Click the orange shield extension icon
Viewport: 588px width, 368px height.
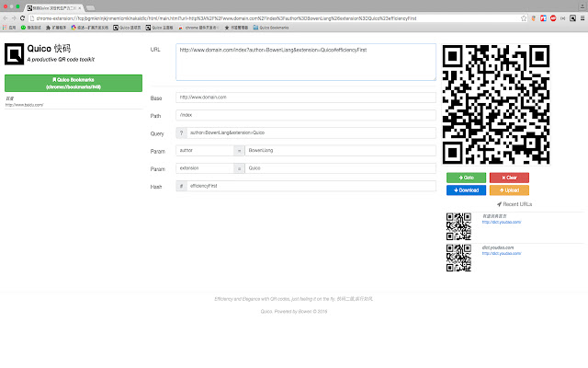(x=533, y=18)
